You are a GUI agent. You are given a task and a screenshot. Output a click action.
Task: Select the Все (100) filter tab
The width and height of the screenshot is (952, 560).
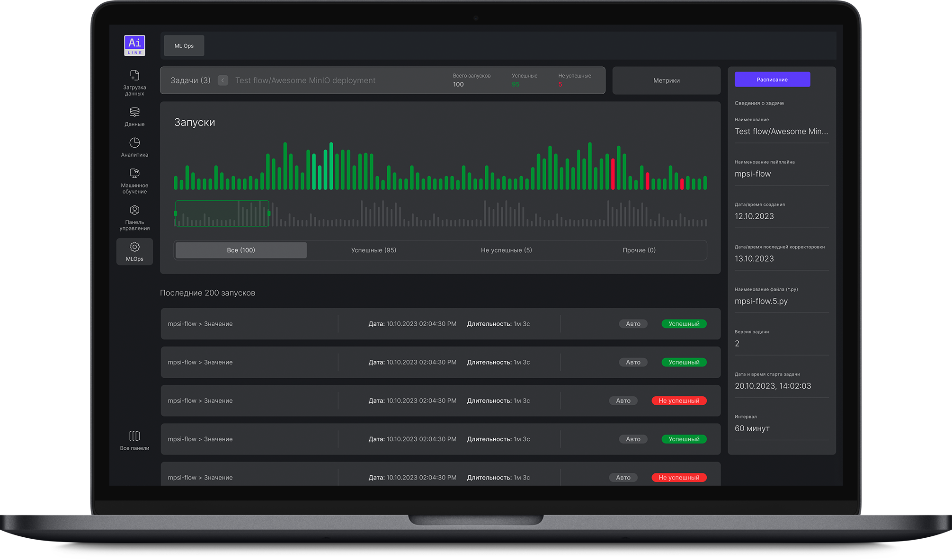coord(241,250)
